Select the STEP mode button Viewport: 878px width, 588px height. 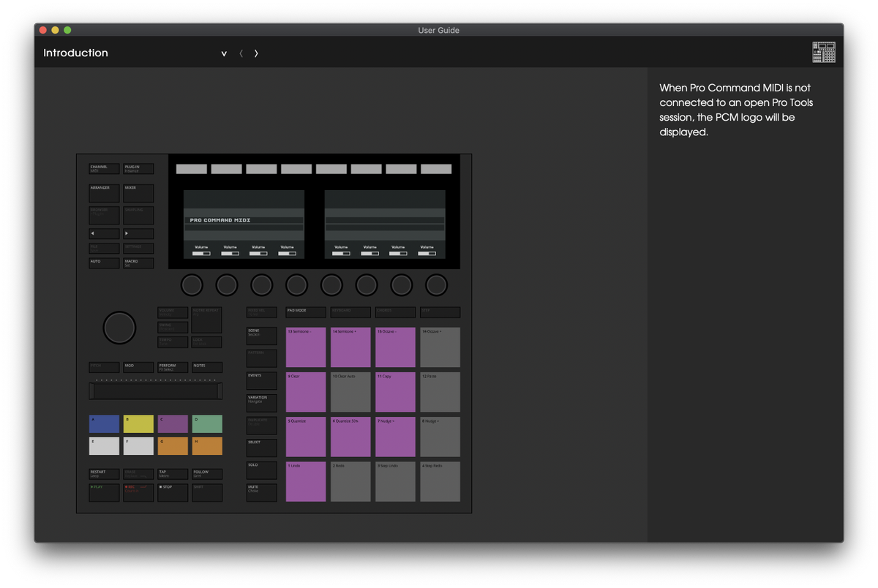[440, 312]
